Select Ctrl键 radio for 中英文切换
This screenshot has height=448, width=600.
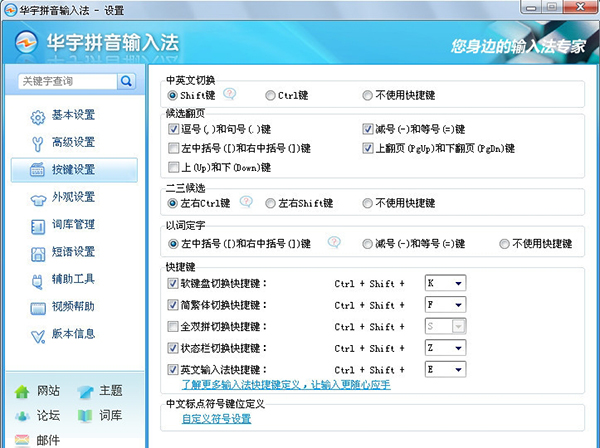[270, 95]
